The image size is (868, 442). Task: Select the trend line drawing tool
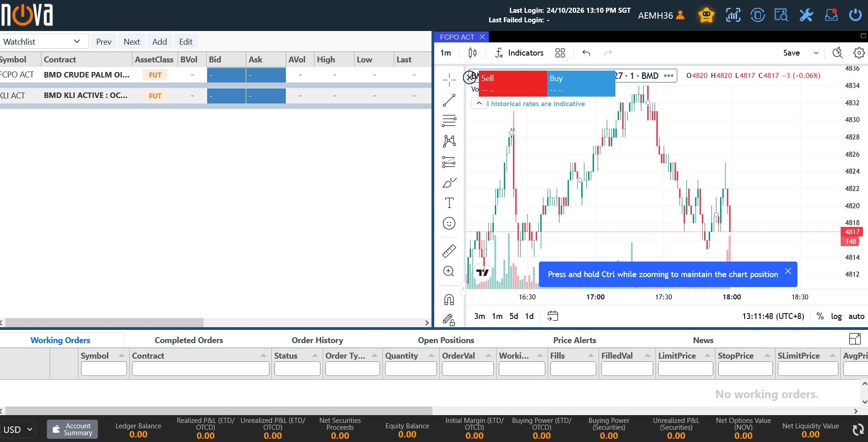tap(449, 100)
